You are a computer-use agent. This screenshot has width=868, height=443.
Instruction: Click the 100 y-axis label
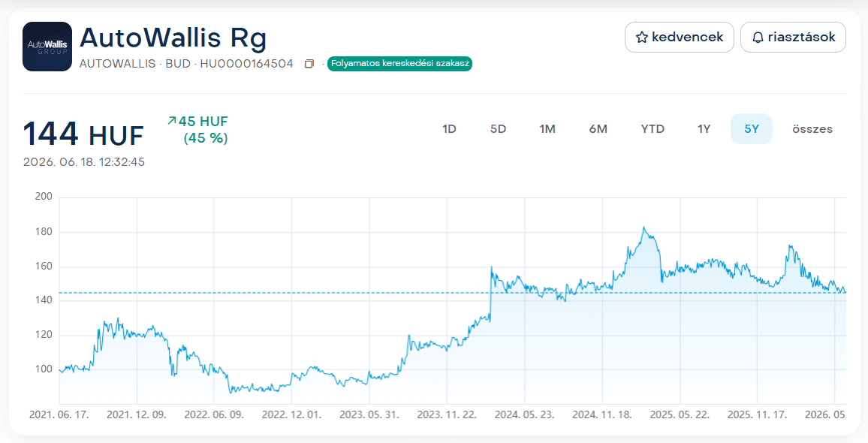[x=44, y=369]
